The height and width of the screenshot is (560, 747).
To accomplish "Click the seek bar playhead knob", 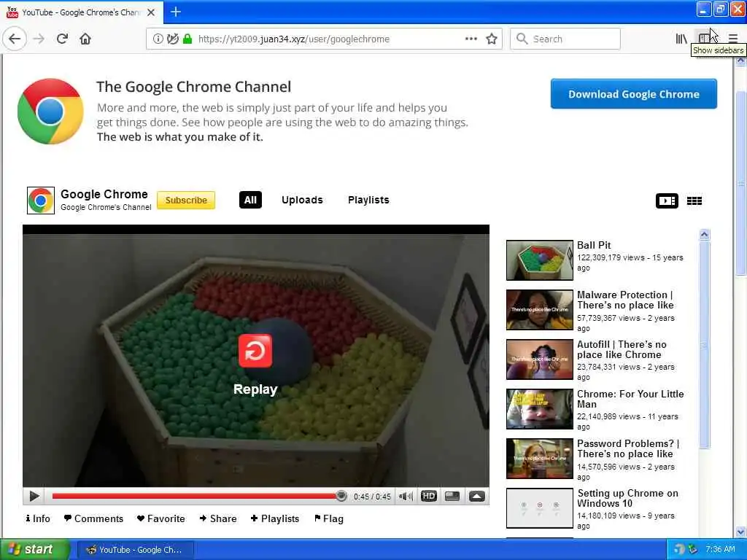I will click(341, 496).
